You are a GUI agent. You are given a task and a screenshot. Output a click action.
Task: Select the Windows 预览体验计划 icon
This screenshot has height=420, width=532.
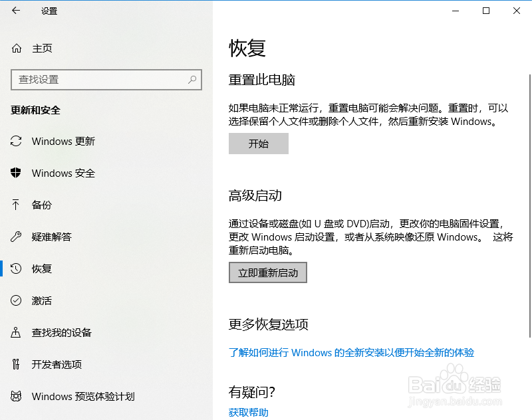pos(18,397)
